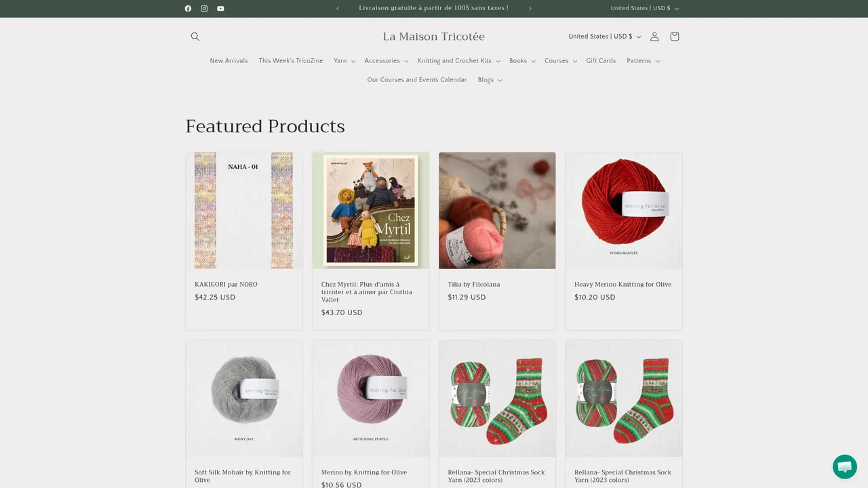The width and height of the screenshot is (868, 488).
Task: Expand the Blogs menu
Action: pyautogui.click(x=490, y=80)
